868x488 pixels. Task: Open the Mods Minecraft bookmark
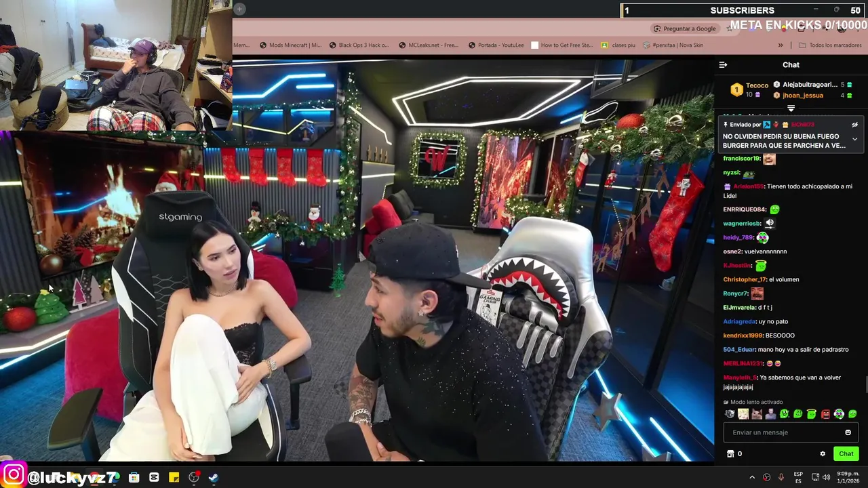click(x=290, y=45)
